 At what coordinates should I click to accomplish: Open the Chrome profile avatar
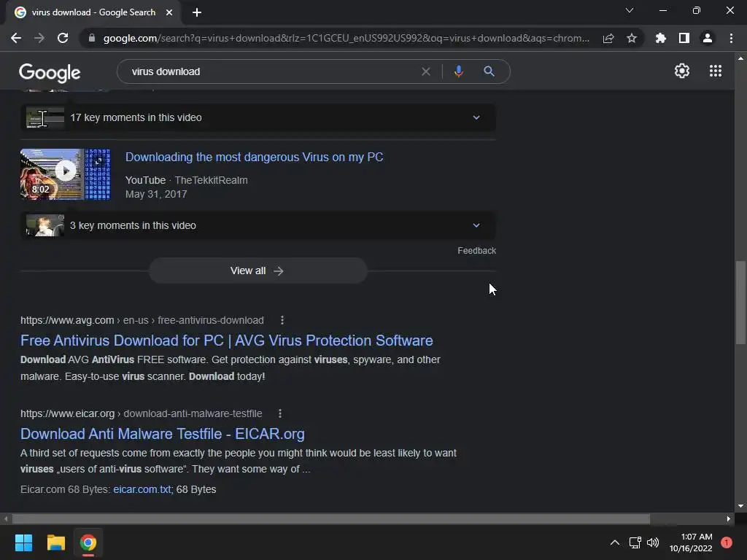click(x=708, y=38)
